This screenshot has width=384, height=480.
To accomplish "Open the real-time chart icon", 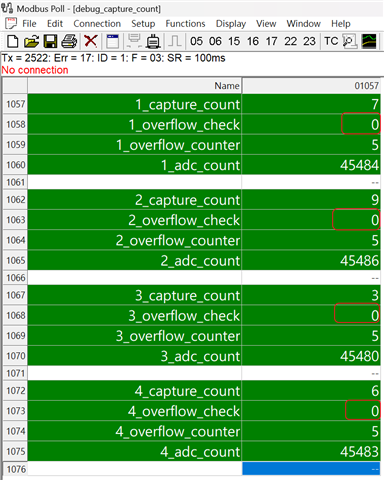I will click(x=369, y=41).
